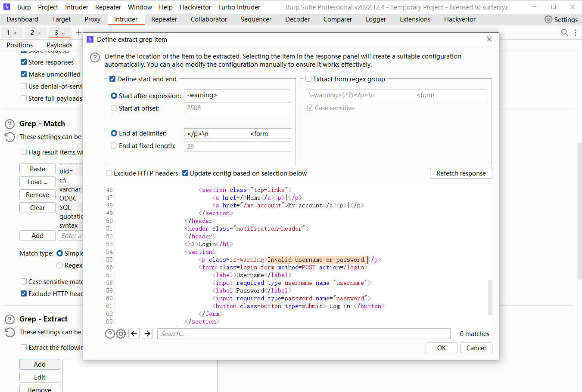The image size is (582, 392).
Task: Click the response Search field
Action: click(x=304, y=333)
